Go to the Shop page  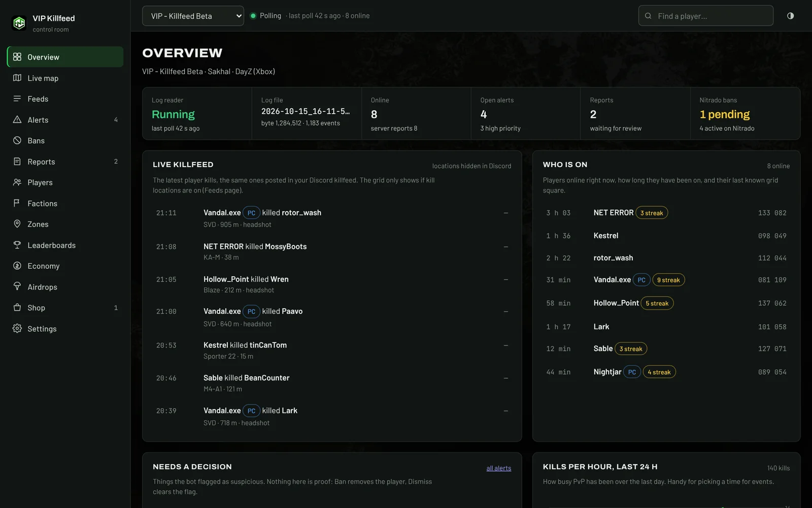pyautogui.click(x=65, y=307)
